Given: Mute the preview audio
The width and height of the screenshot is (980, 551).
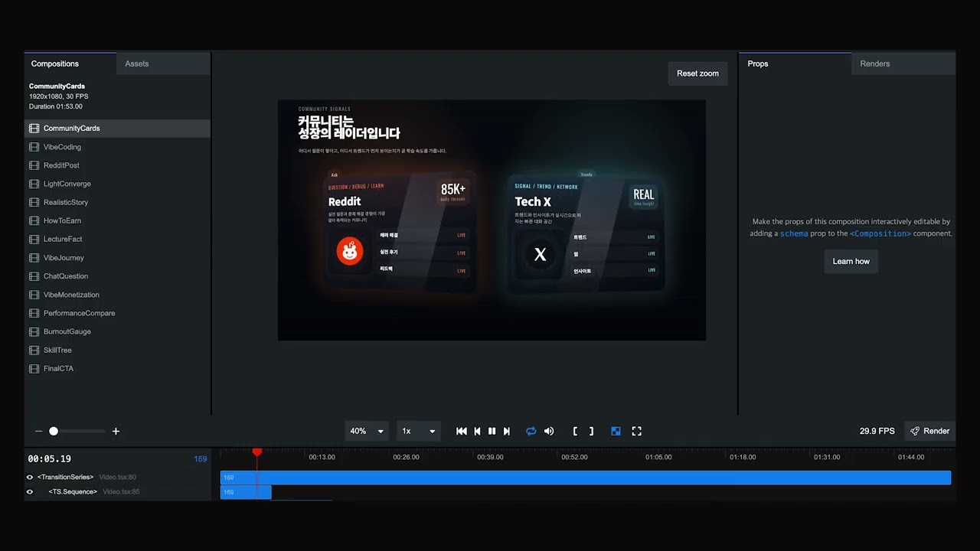Looking at the screenshot, I should coord(549,432).
